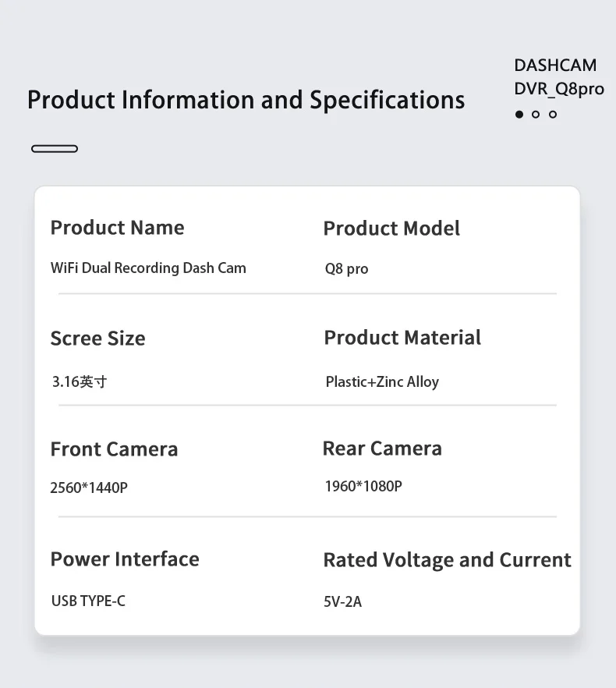Select the second hollow pagination dot

(536, 115)
